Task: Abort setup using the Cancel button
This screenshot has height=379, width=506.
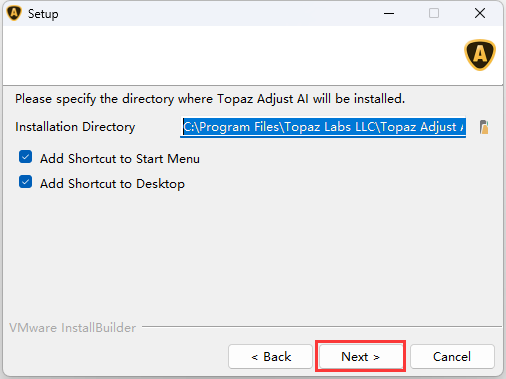Action: (452, 357)
